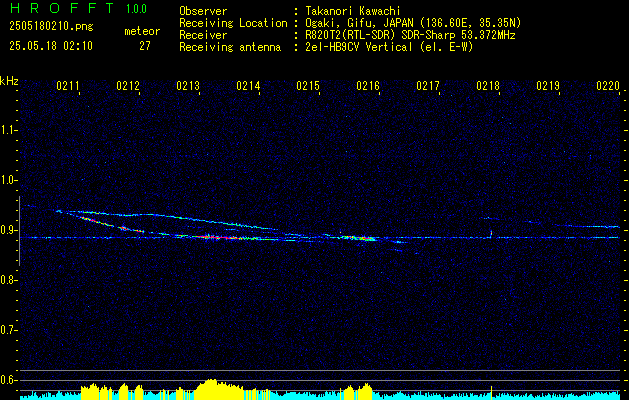Click the 0214 time marker

(248, 86)
